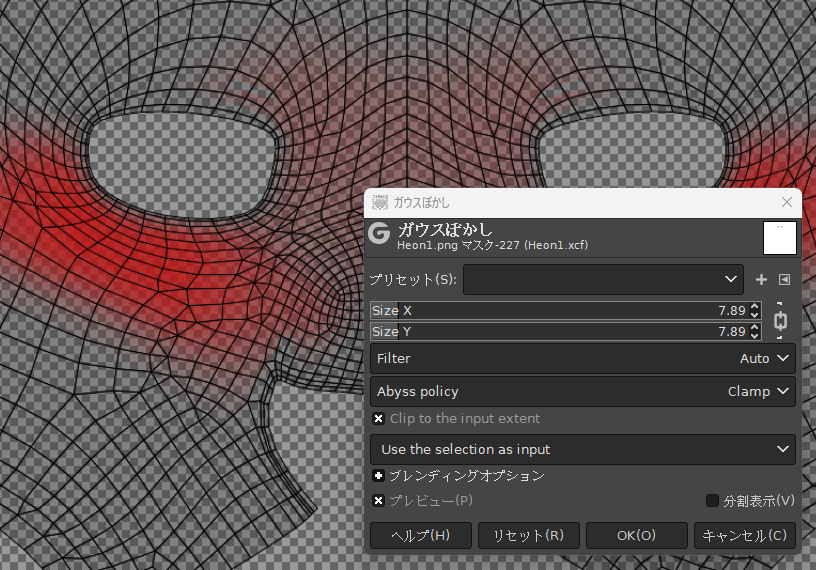Viewport: 816px width, 570px height.
Task: Open Use the selection as input dropdown
Action: coord(582,449)
